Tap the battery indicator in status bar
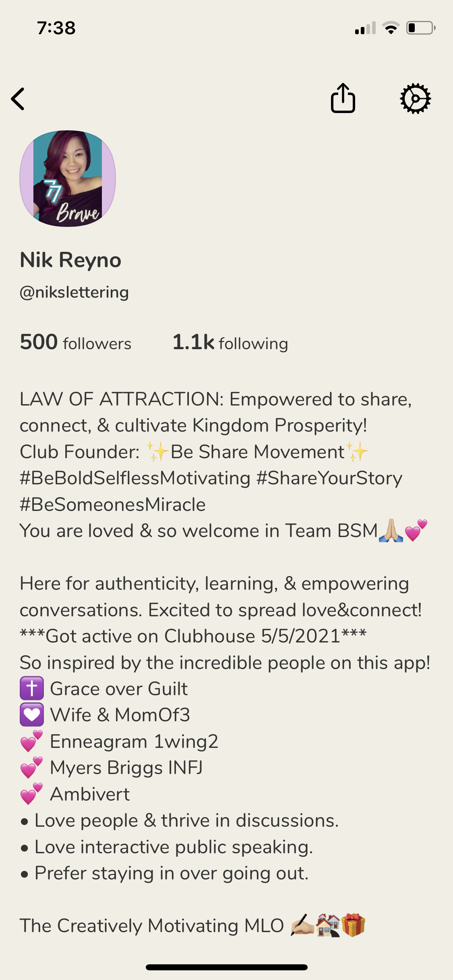The image size is (453, 980). pyautogui.click(x=421, y=28)
